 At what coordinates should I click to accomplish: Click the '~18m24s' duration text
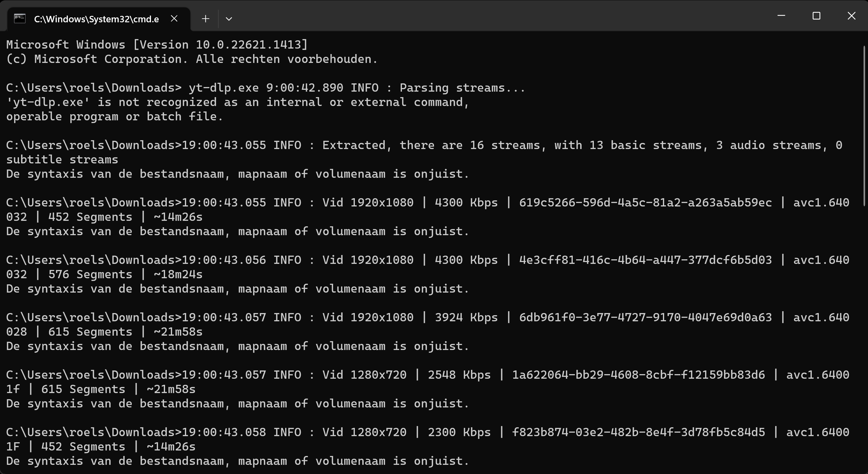[x=178, y=274]
